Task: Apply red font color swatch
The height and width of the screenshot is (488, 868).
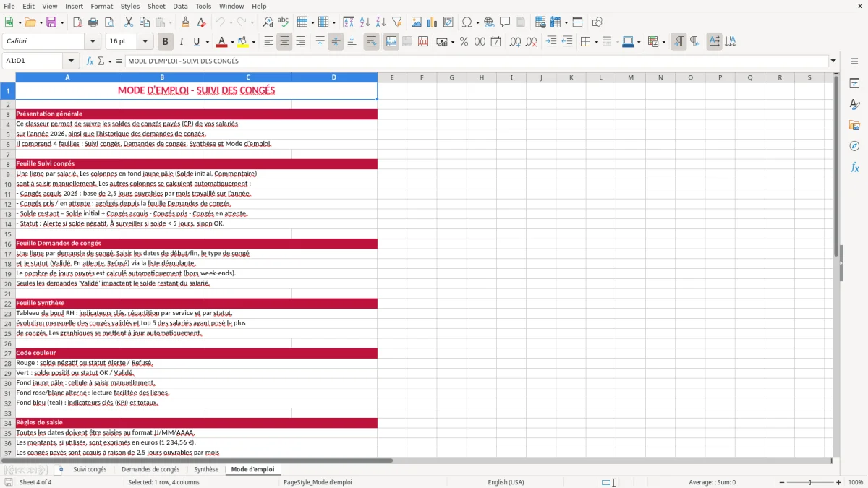Action: (x=222, y=42)
